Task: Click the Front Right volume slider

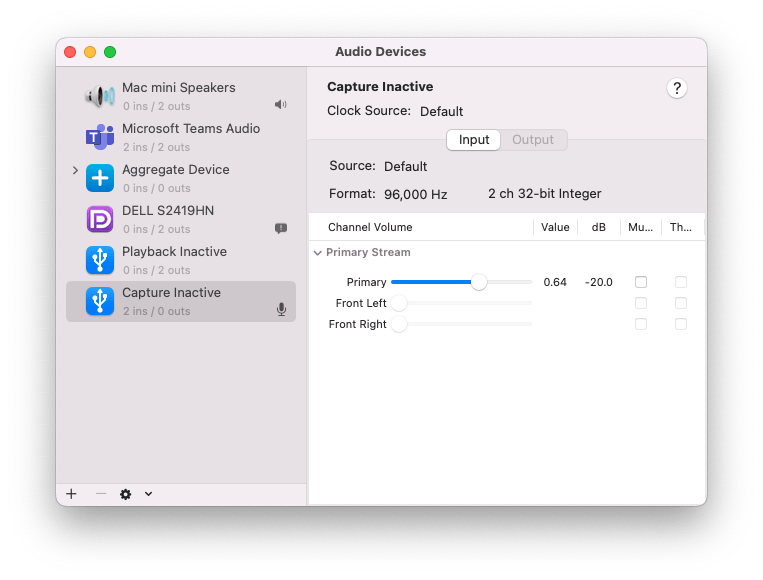Action: (x=461, y=324)
